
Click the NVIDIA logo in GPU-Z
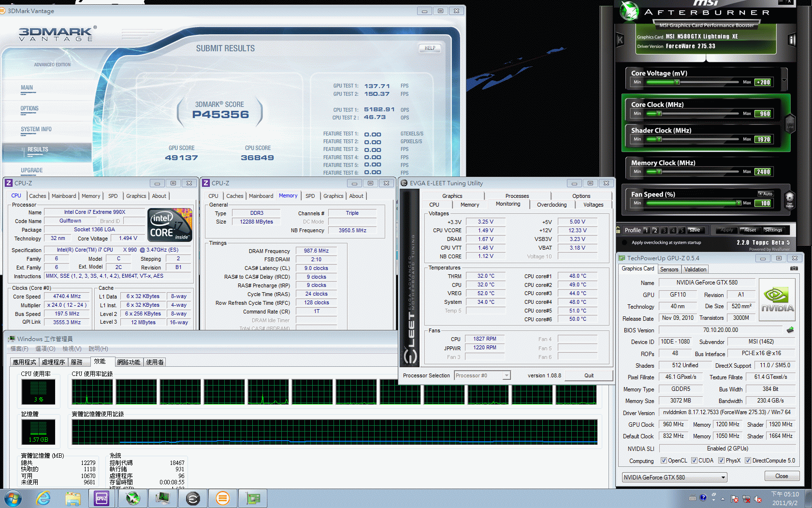[777, 299]
